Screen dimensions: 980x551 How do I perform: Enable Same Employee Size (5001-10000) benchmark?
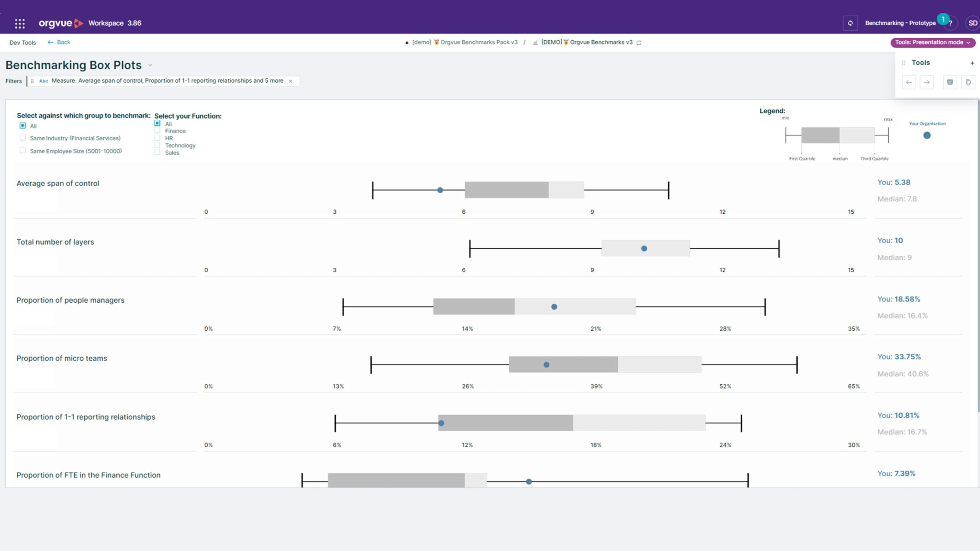22,150
